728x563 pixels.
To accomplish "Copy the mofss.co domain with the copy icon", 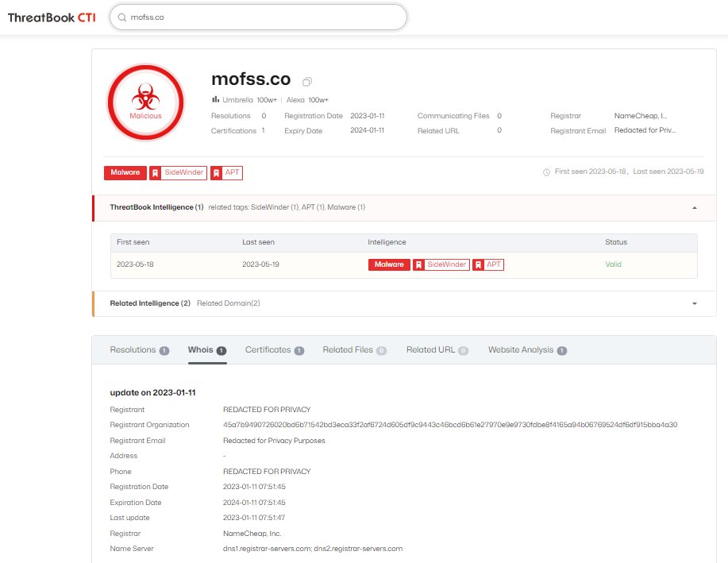I will 307,82.
